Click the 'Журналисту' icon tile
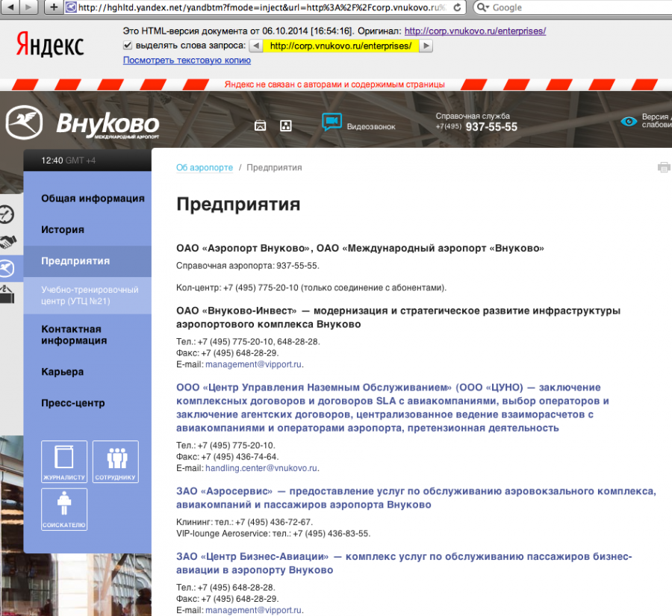The width and height of the screenshot is (672, 616). (x=64, y=461)
